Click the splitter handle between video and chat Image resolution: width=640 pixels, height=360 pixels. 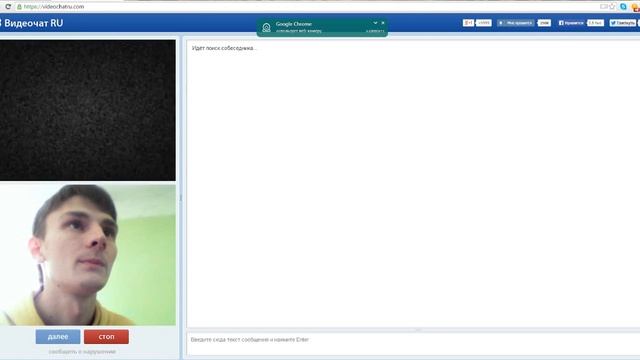pos(181,198)
